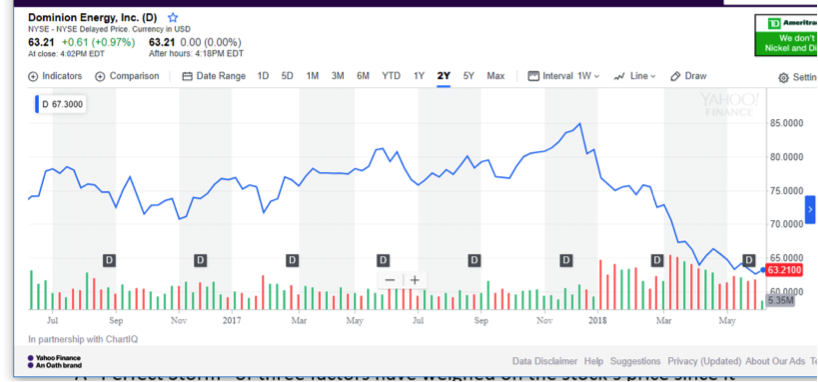Screen dimensions: 818x382
Task: Select the YTD range tab
Action: click(391, 76)
